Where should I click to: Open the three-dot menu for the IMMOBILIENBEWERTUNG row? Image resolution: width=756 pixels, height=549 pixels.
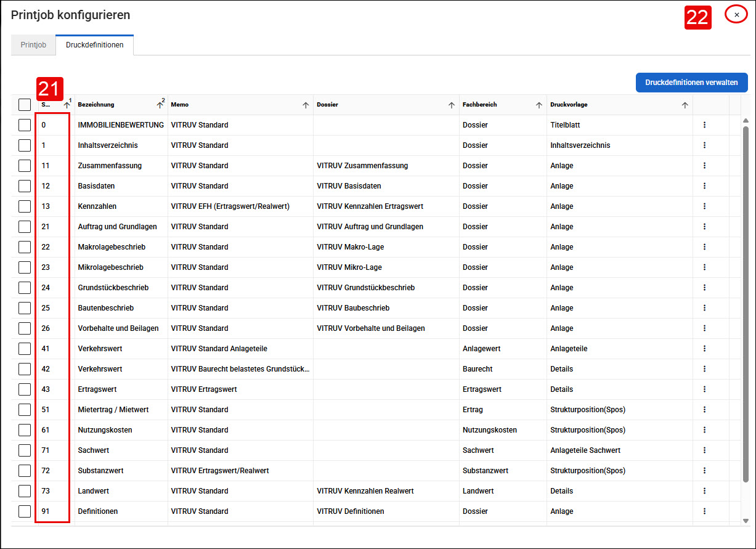[704, 125]
